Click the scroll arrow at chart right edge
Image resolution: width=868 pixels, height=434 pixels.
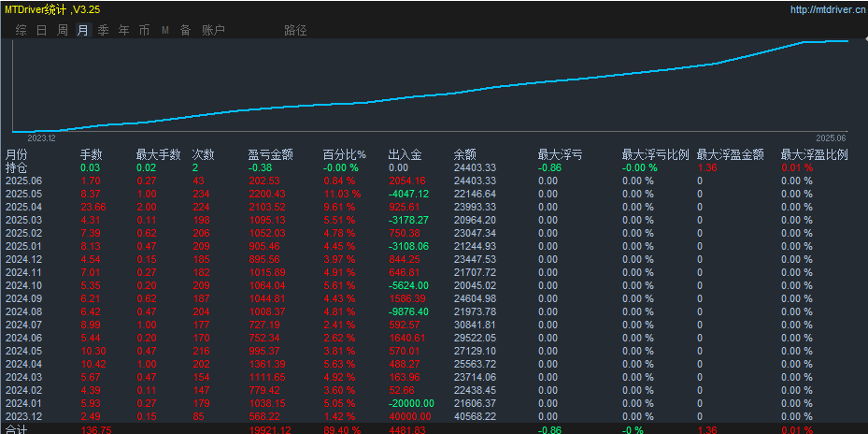point(865,39)
